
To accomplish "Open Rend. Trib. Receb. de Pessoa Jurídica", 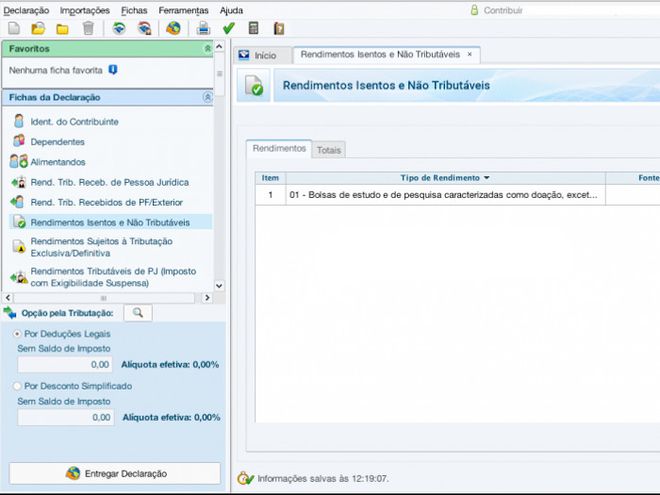I will pos(109,182).
